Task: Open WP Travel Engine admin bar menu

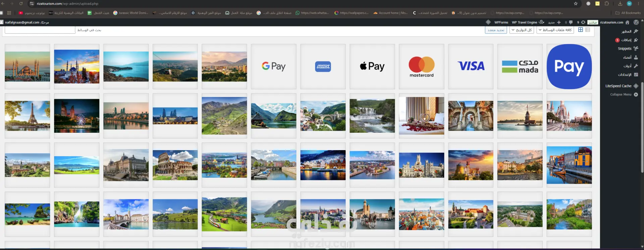Action: 528,22
